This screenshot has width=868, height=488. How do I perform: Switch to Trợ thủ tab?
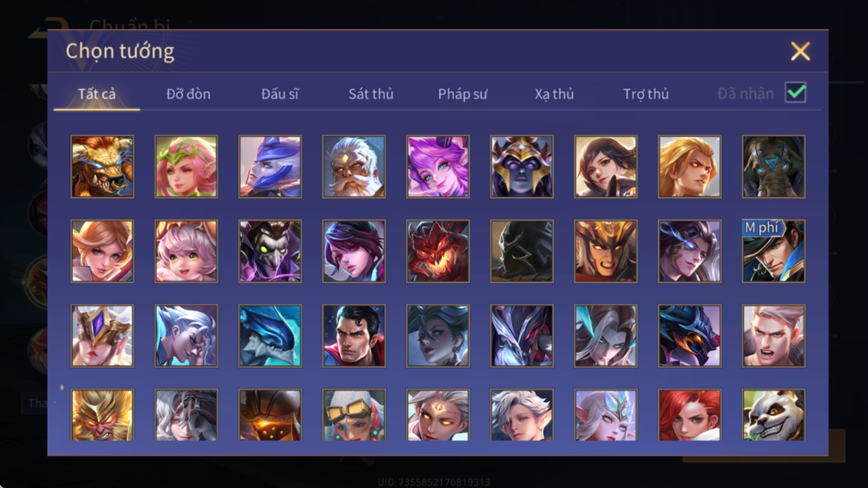point(646,94)
